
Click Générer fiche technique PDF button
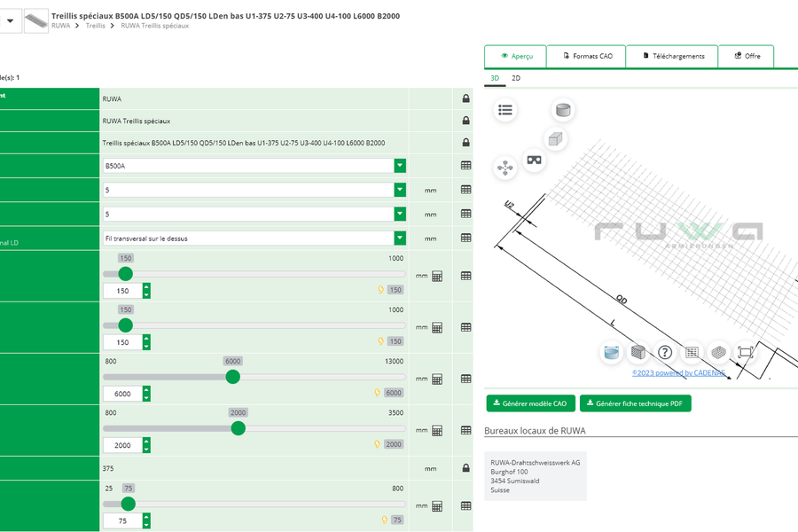click(x=635, y=403)
